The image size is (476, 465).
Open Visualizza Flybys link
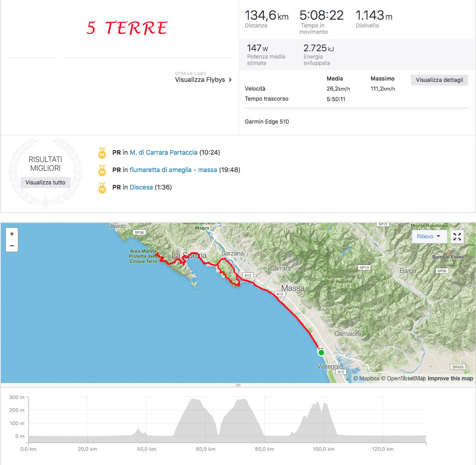coord(200,80)
